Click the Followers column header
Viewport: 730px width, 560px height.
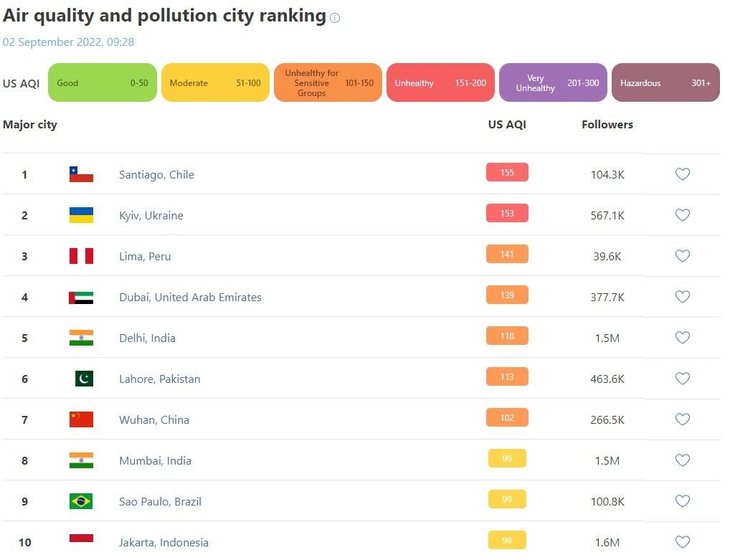pyautogui.click(x=607, y=124)
